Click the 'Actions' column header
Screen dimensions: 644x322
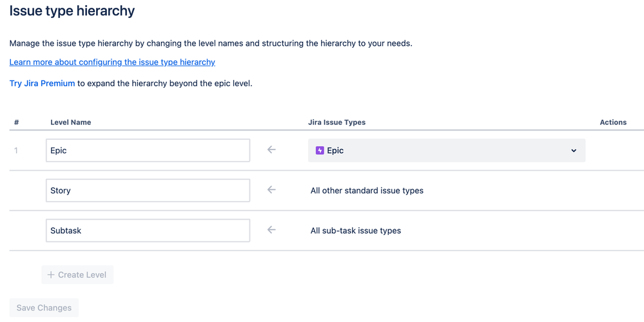(x=613, y=122)
